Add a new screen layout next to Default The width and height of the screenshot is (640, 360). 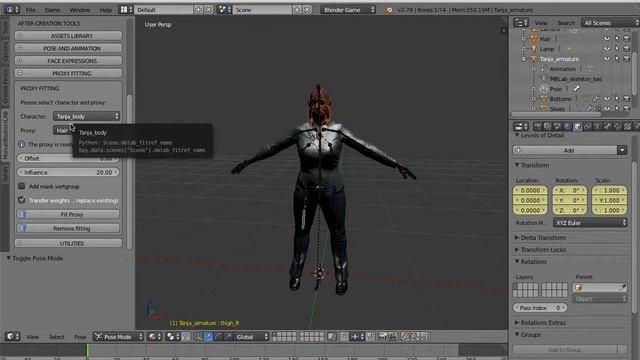(198, 9)
